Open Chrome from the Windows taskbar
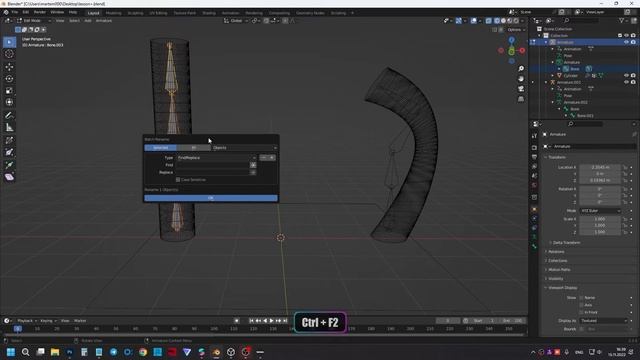The height and width of the screenshot is (360, 640). tap(142, 352)
